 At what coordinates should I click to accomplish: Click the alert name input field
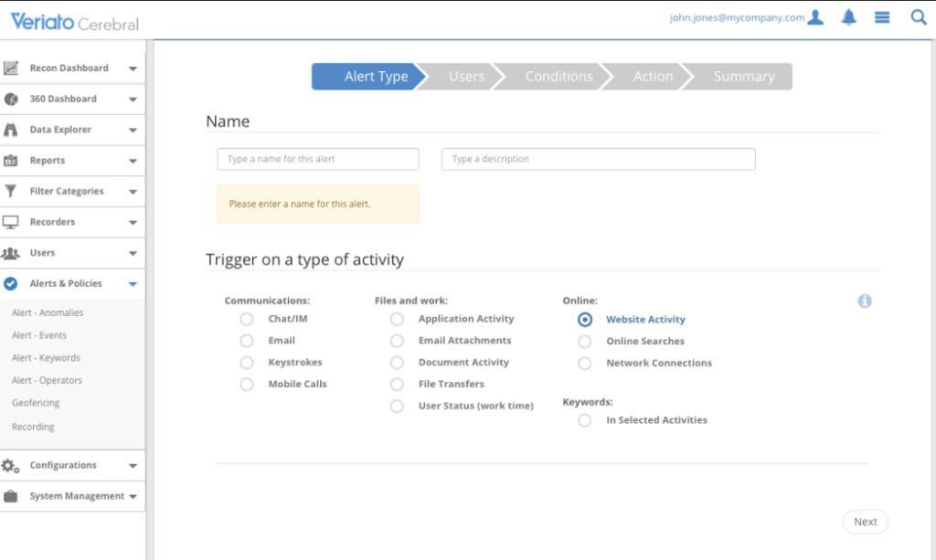317,158
